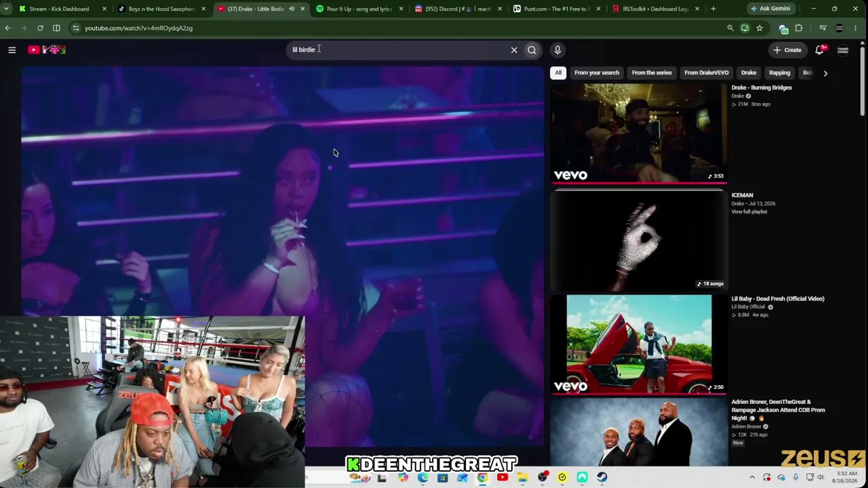868x488 pixels.
Task: Open the YouTube guide hamburger menu
Action: (x=12, y=49)
